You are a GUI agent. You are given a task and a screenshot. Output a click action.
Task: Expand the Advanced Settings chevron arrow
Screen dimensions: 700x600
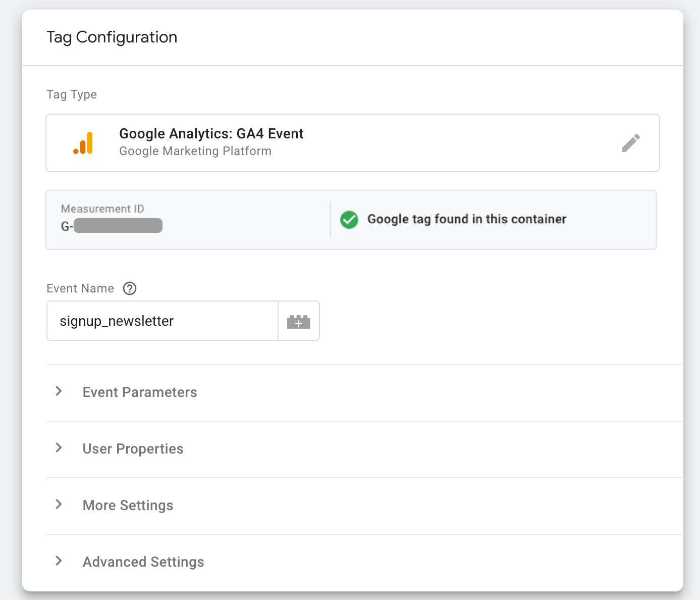59,561
